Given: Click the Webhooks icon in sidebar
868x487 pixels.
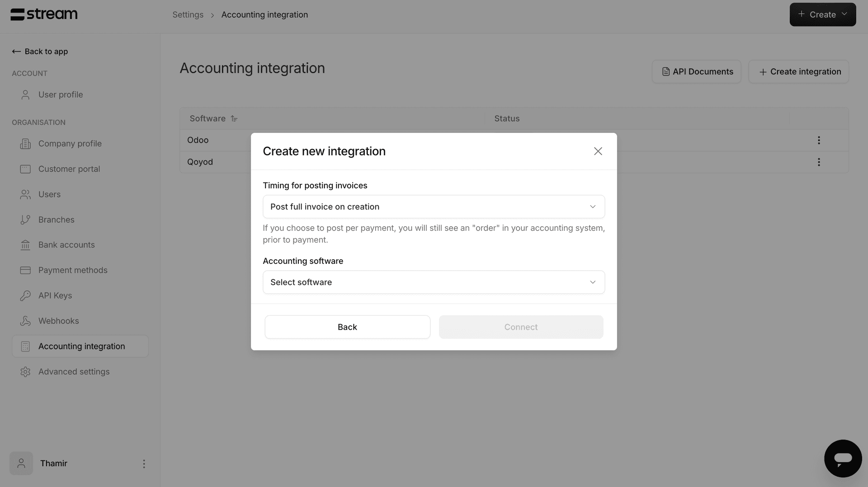Looking at the screenshot, I should [x=25, y=321].
